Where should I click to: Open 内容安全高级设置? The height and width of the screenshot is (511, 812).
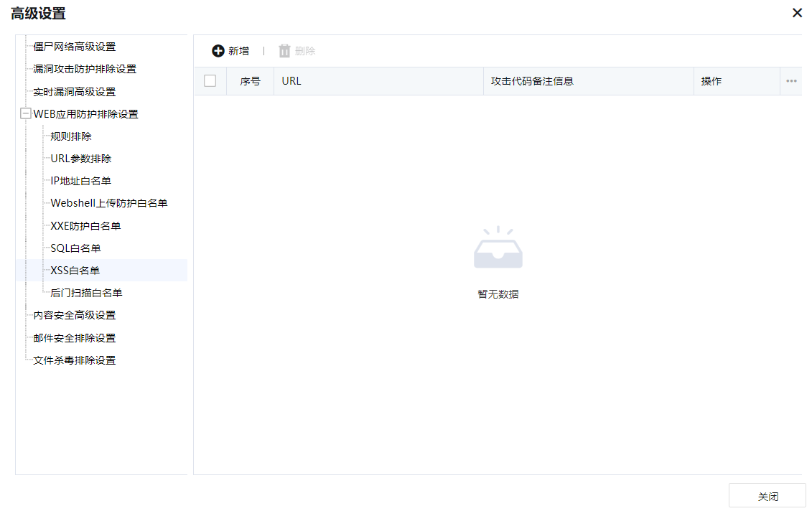coord(74,315)
